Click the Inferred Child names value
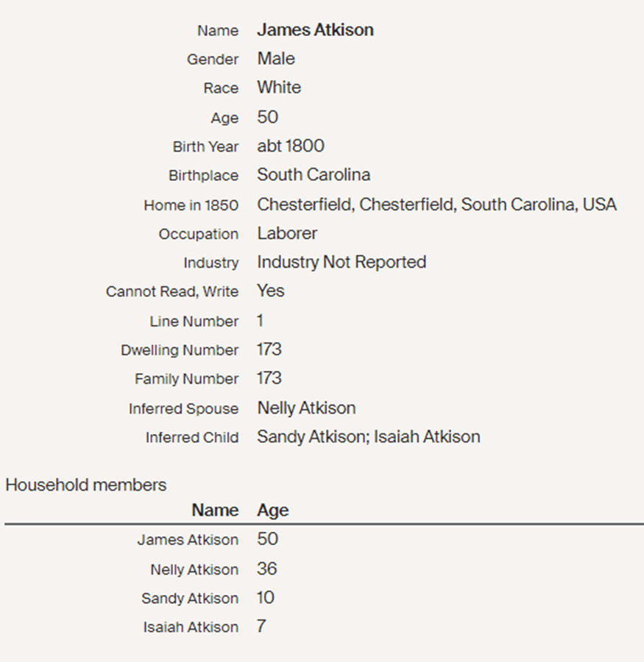Image resolution: width=644 pixels, height=662 pixels. click(x=368, y=437)
